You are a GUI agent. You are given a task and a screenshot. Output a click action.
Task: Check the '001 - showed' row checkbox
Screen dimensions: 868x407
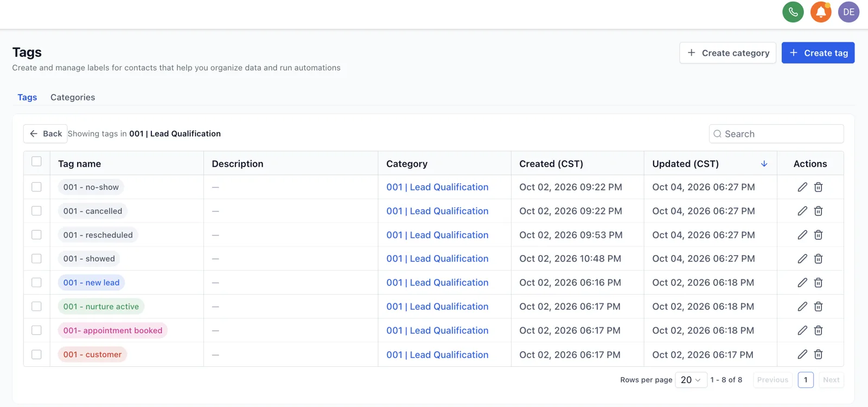pos(36,258)
